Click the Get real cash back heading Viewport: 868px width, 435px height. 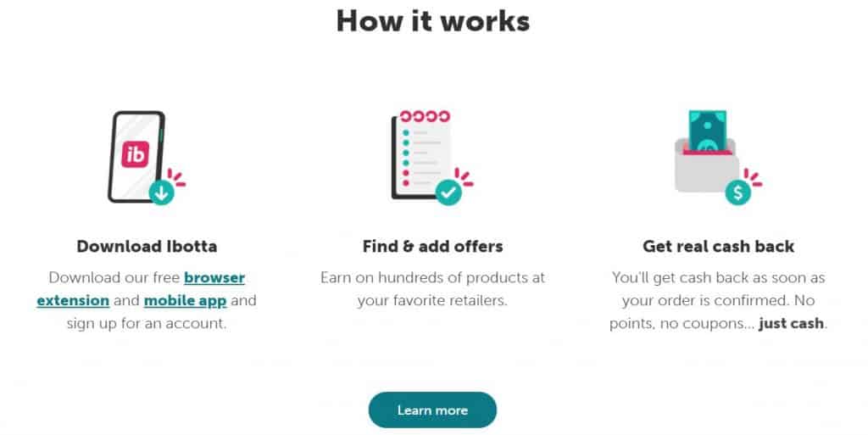[x=719, y=246]
